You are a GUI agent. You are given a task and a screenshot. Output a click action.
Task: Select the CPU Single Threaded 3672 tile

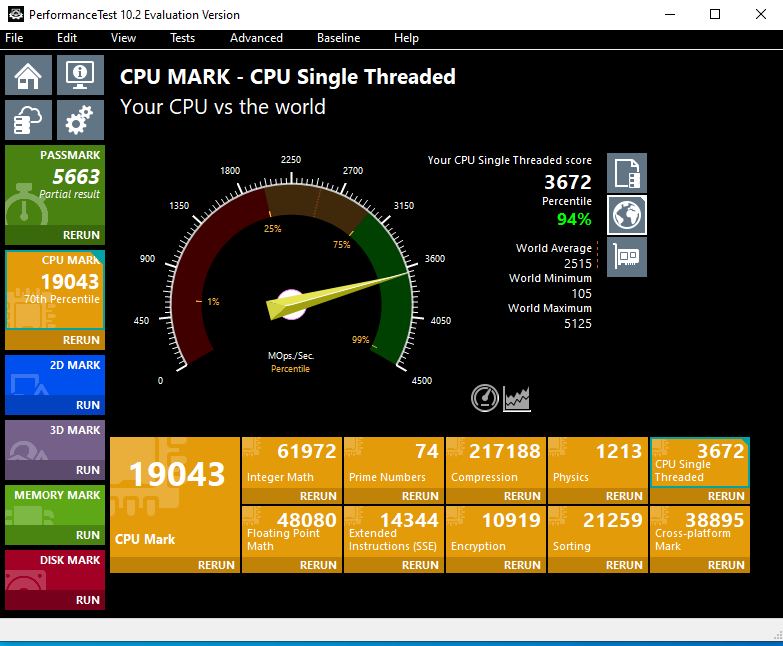tap(700, 463)
